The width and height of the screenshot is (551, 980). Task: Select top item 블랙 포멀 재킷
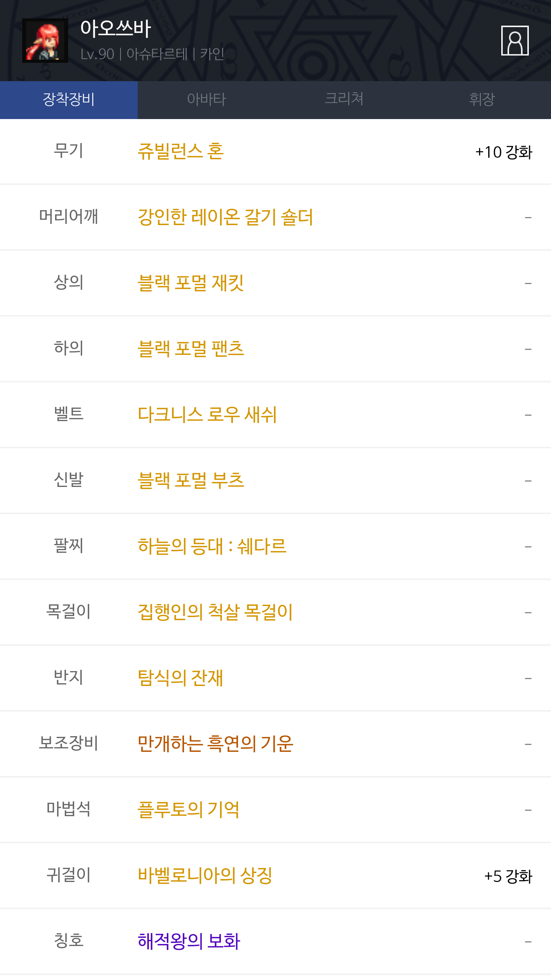(x=191, y=283)
